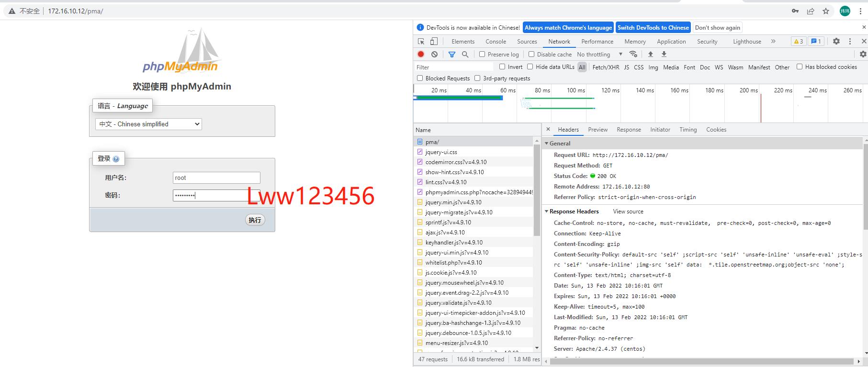The width and height of the screenshot is (868, 367).
Task: Select the jquery-ui.css request
Action: (x=473, y=152)
